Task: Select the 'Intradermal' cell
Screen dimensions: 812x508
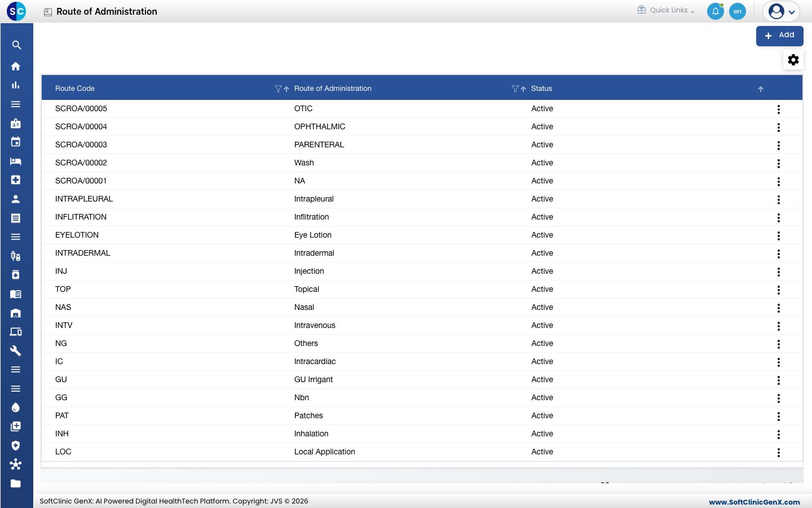Action: coord(314,253)
